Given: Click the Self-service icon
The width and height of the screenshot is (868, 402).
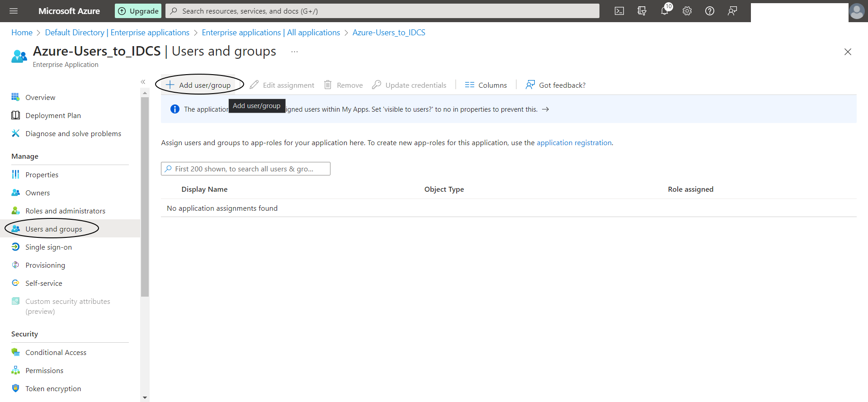Looking at the screenshot, I should [x=15, y=283].
